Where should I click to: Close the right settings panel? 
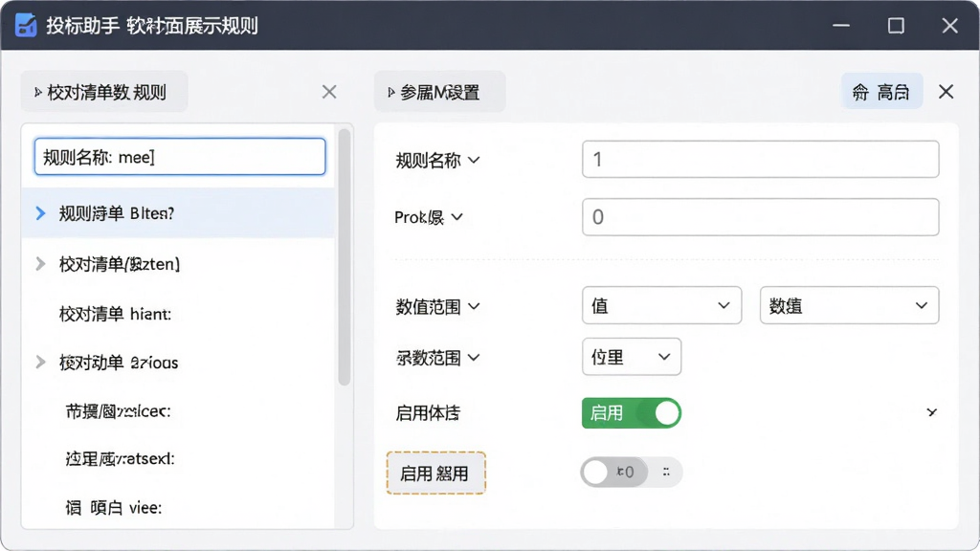[x=947, y=92]
